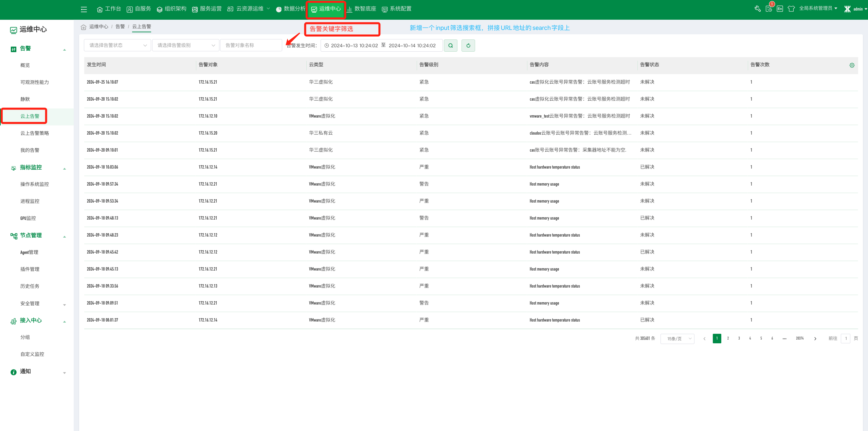Click the hamburger menu collapse icon
The image size is (868, 431).
click(x=84, y=10)
